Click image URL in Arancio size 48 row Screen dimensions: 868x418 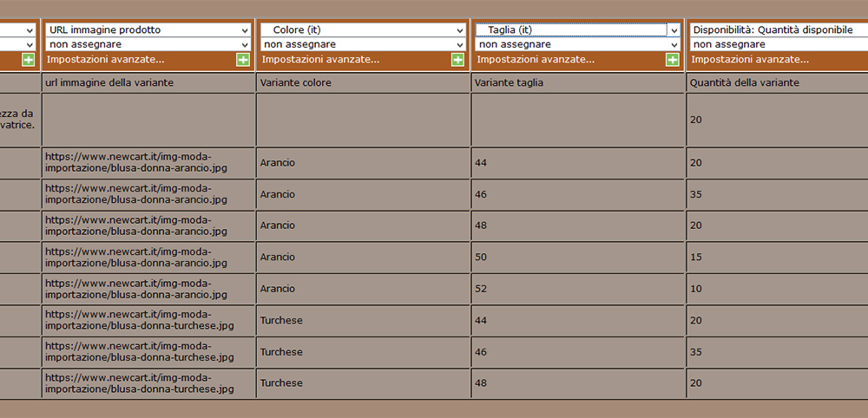[136, 225]
